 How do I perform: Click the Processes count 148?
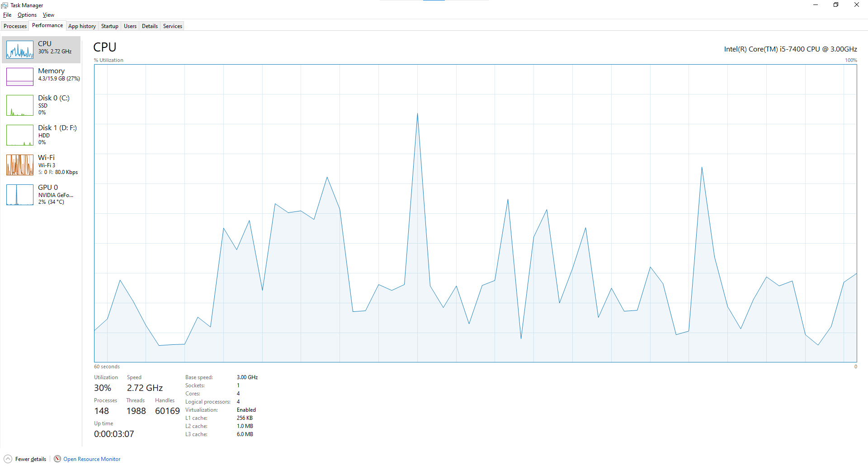pyautogui.click(x=101, y=411)
